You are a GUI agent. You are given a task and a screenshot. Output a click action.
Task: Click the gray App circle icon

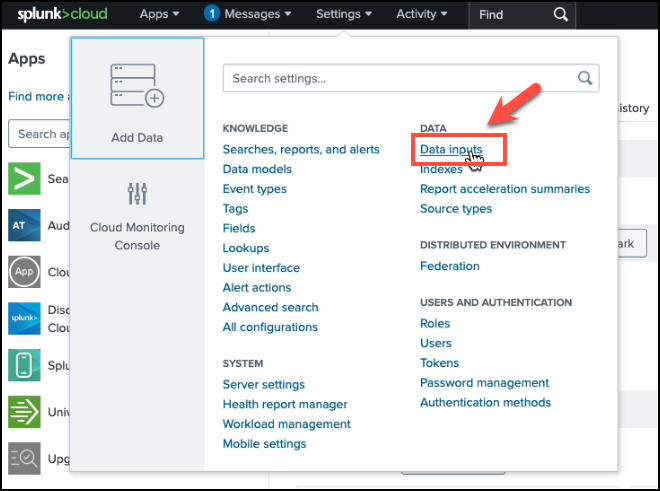pos(24,271)
